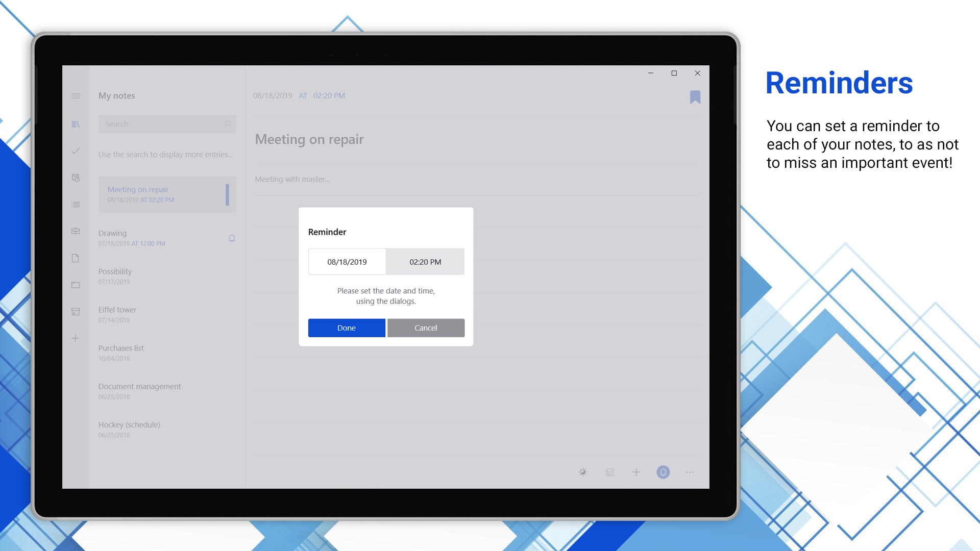
Task: Open the calendar clock sidebar section
Action: coord(76,178)
